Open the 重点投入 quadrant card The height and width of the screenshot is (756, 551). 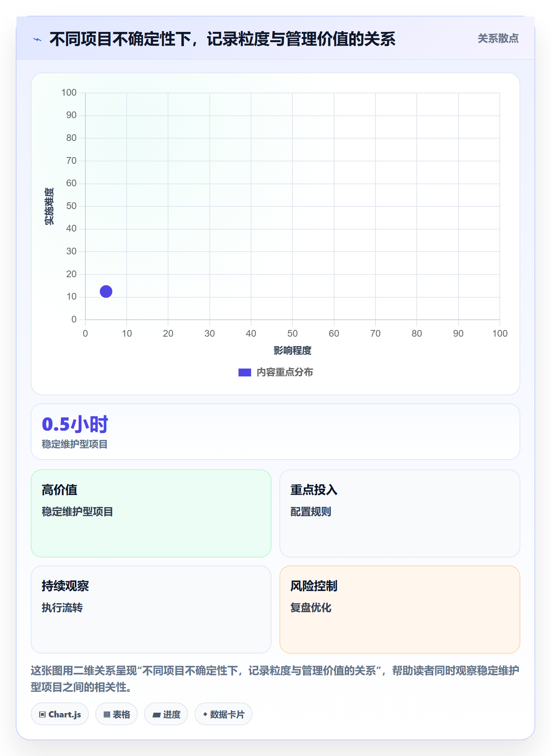point(400,513)
